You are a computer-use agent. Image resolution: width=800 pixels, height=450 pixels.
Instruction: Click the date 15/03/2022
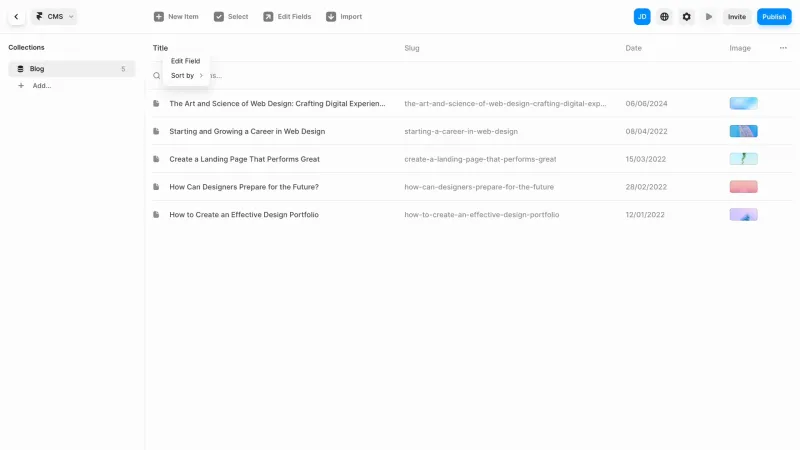click(x=645, y=159)
